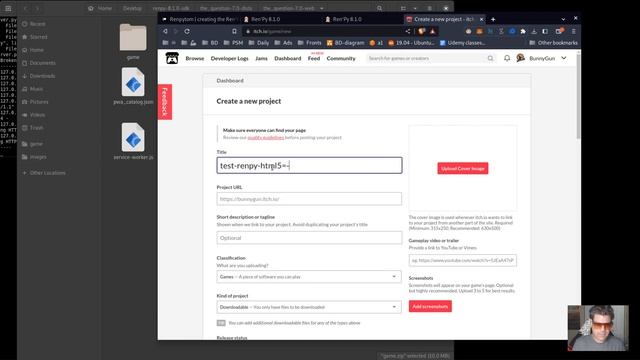The image size is (640, 360).
Task: Open BD-diagram bookmark
Action: 345,43
